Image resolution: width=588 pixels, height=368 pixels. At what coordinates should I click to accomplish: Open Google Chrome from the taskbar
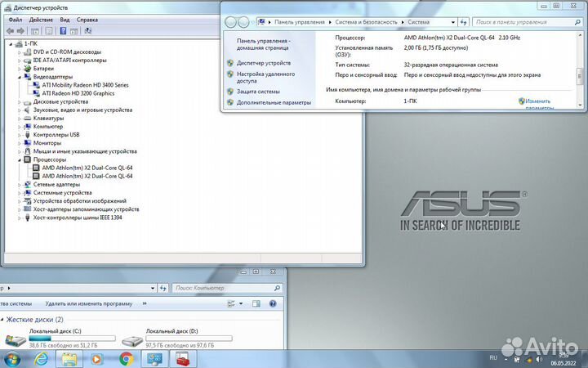click(126, 358)
